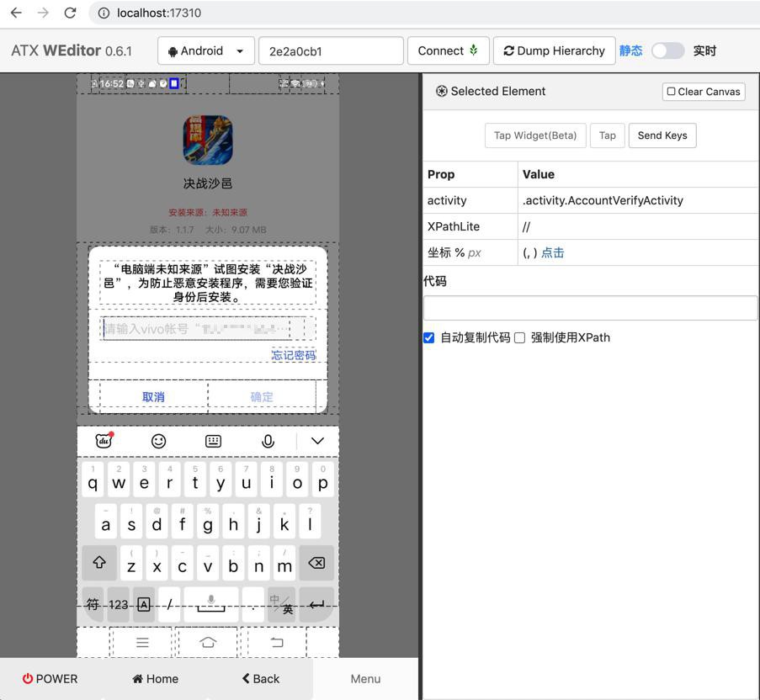The height and width of the screenshot is (700, 760).
Task: Tap the space bar with microphone
Action: click(x=211, y=605)
